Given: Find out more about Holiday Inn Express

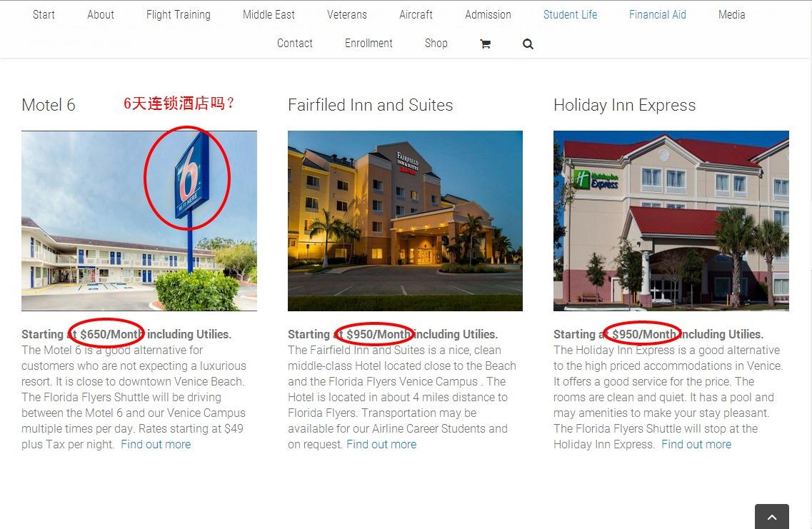Looking at the screenshot, I should click(x=696, y=444).
